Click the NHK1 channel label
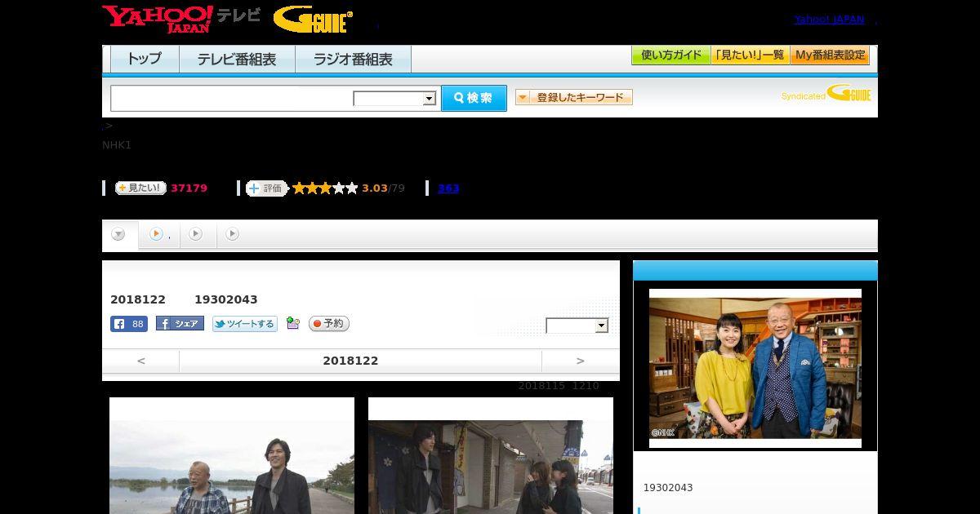Image resolution: width=980 pixels, height=514 pixels. (x=117, y=145)
